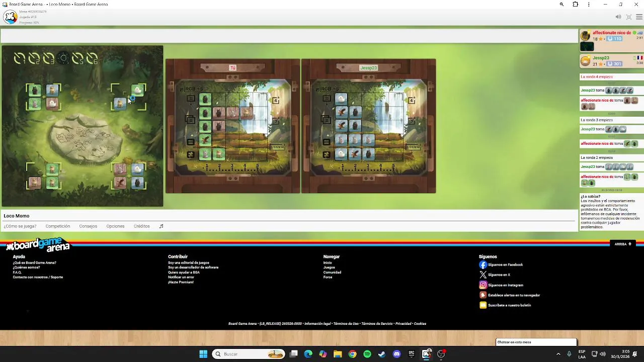This screenshot has height=362, width=644.
Task: Select the highlighted round 4 sun marker
Action: click(x=63, y=59)
